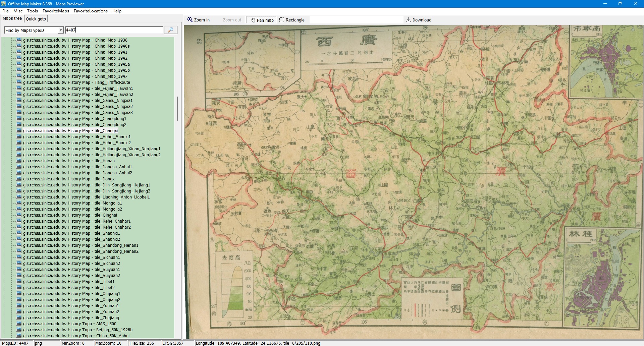Open the FavoriteMaps menu

[x=56, y=11]
